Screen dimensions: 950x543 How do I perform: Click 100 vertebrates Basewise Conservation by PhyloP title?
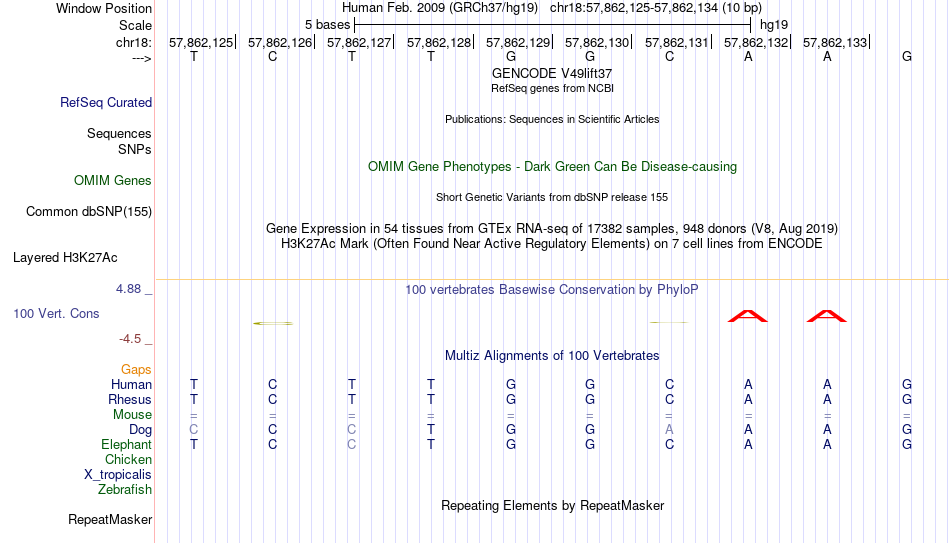pyautogui.click(x=552, y=290)
